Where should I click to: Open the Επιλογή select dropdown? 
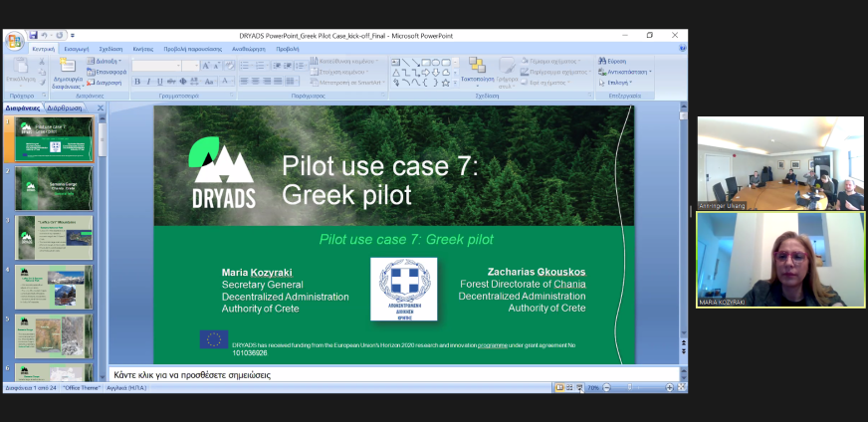pos(617,83)
